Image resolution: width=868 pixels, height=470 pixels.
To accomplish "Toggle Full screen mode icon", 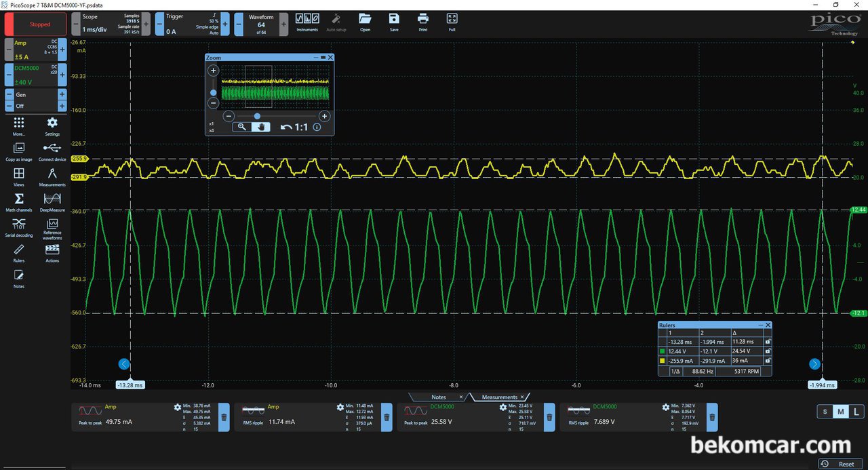I will click(452, 22).
